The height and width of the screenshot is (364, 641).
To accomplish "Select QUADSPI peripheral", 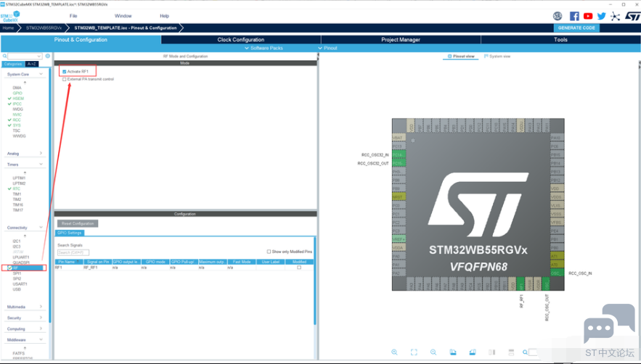I will (21, 262).
